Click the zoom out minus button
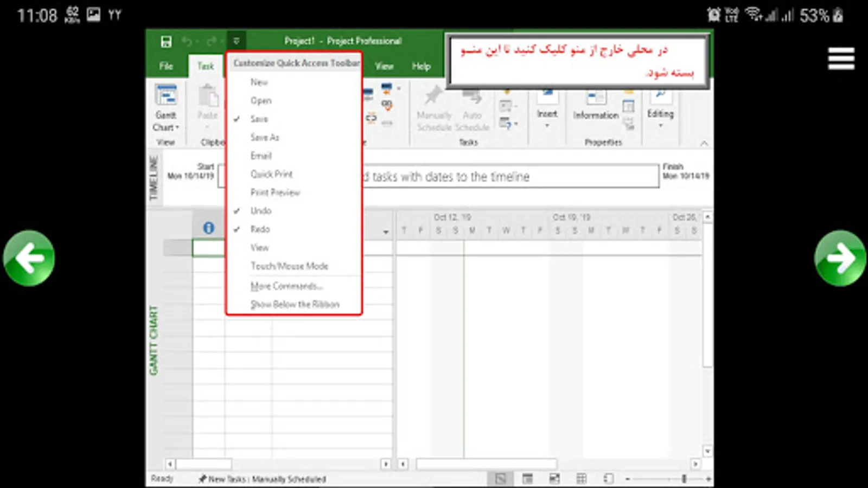868x488 pixels. (x=628, y=479)
